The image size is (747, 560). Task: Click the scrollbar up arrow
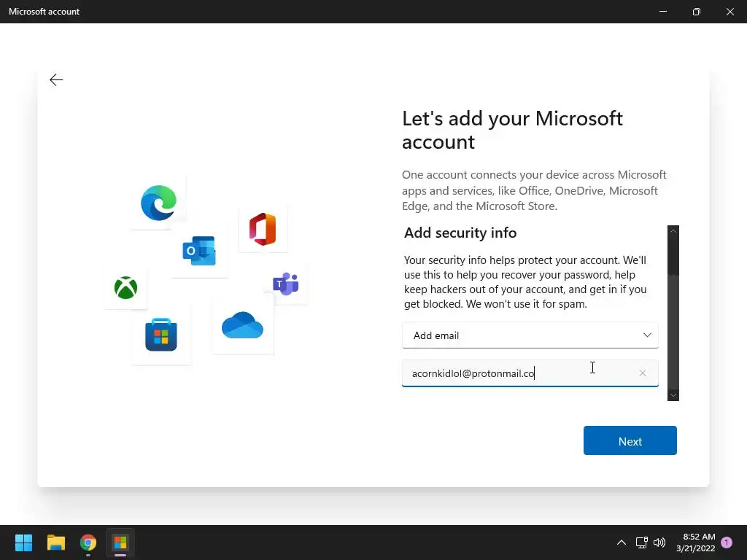pyautogui.click(x=673, y=231)
